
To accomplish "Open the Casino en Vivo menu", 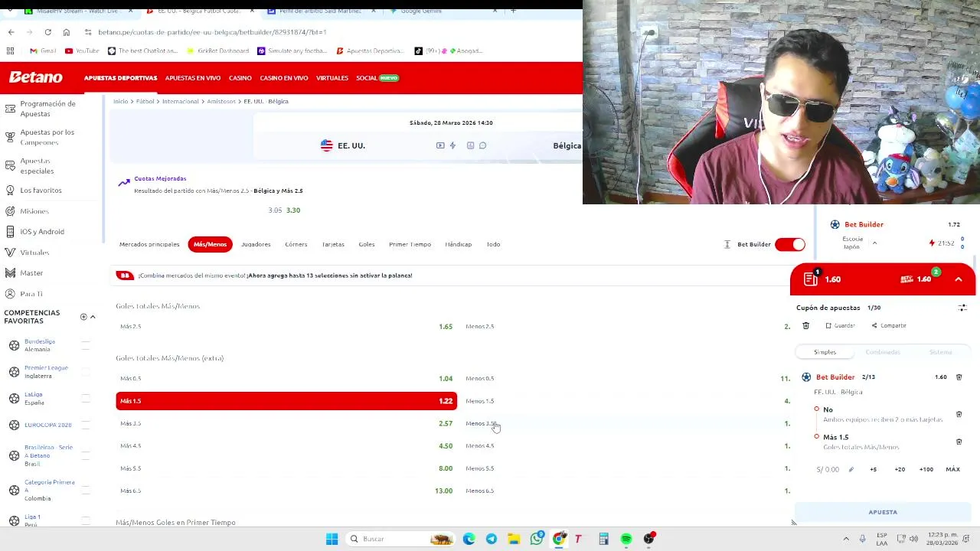I will click(x=284, y=78).
